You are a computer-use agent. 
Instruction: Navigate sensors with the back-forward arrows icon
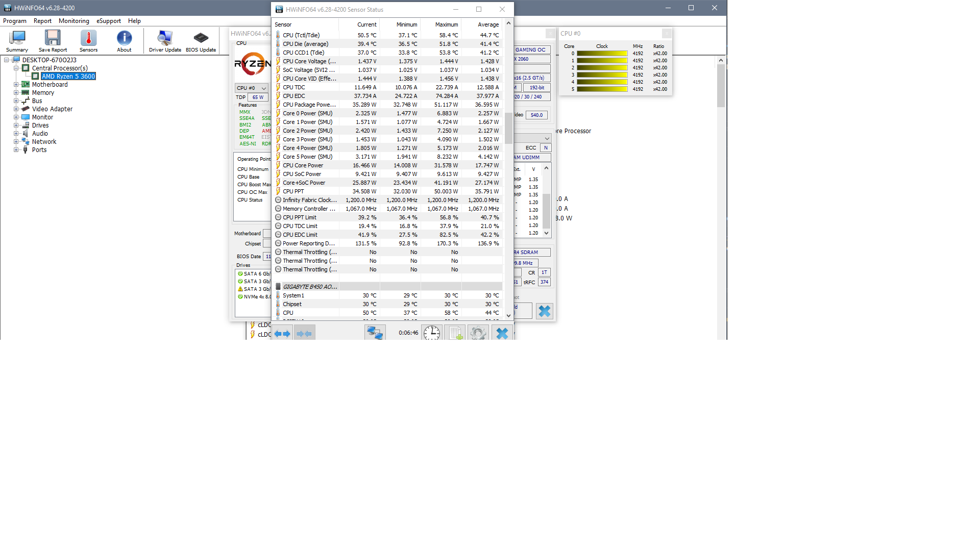282,333
